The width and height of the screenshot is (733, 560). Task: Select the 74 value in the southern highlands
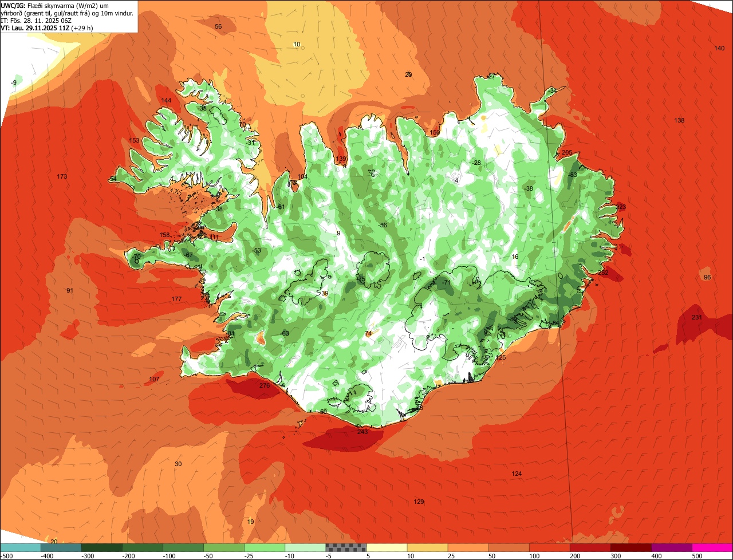pos(368,333)
